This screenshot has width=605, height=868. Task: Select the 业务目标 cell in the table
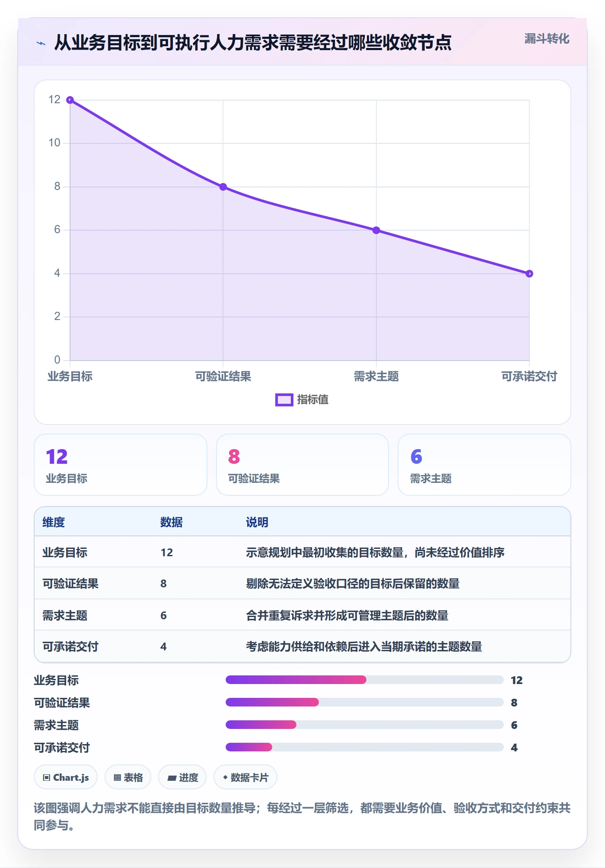click(x=65, y=552)
